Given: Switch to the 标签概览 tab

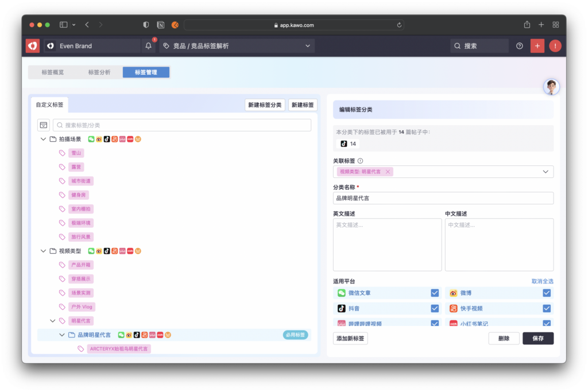Looking at the screenshot, I should (53, 72).
